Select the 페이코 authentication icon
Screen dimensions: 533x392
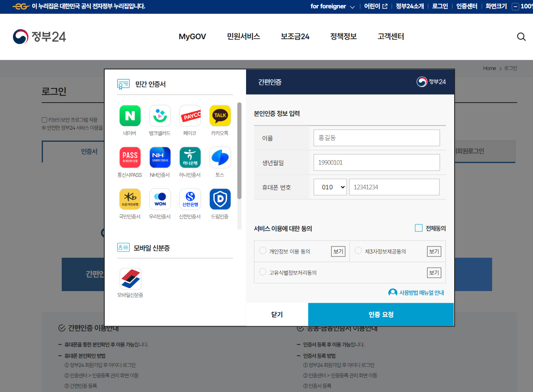click(x=190, y=116)
